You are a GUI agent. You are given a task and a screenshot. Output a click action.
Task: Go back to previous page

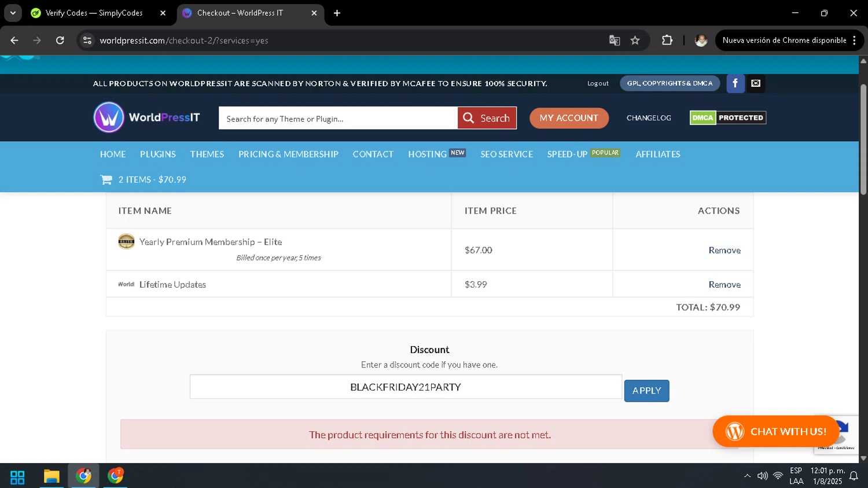coord(14,41)
